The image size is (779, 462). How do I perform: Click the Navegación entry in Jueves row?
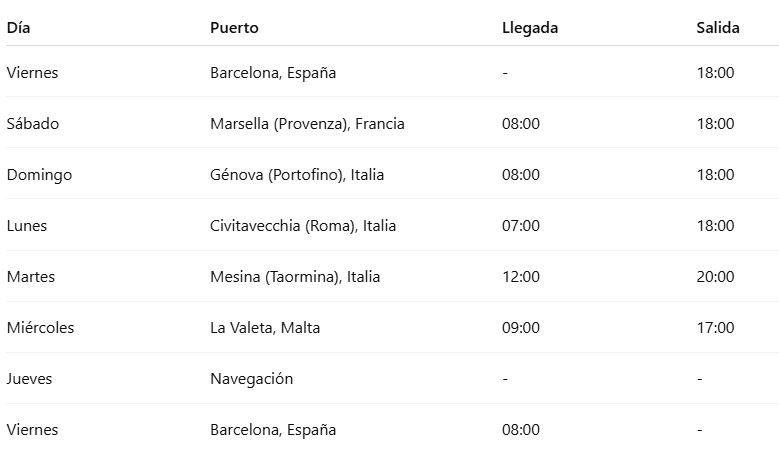coord(251,379)
